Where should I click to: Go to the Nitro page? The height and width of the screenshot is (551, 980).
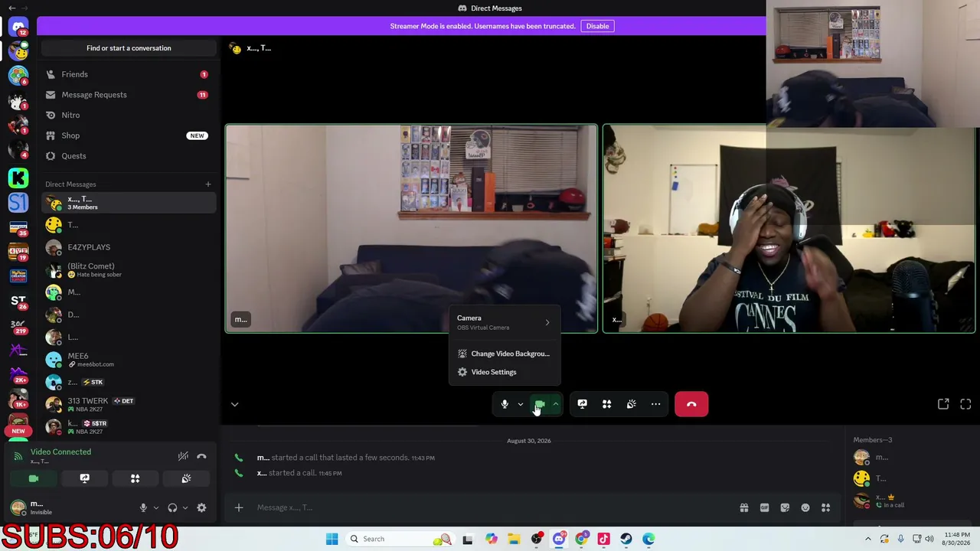point(129,115)
